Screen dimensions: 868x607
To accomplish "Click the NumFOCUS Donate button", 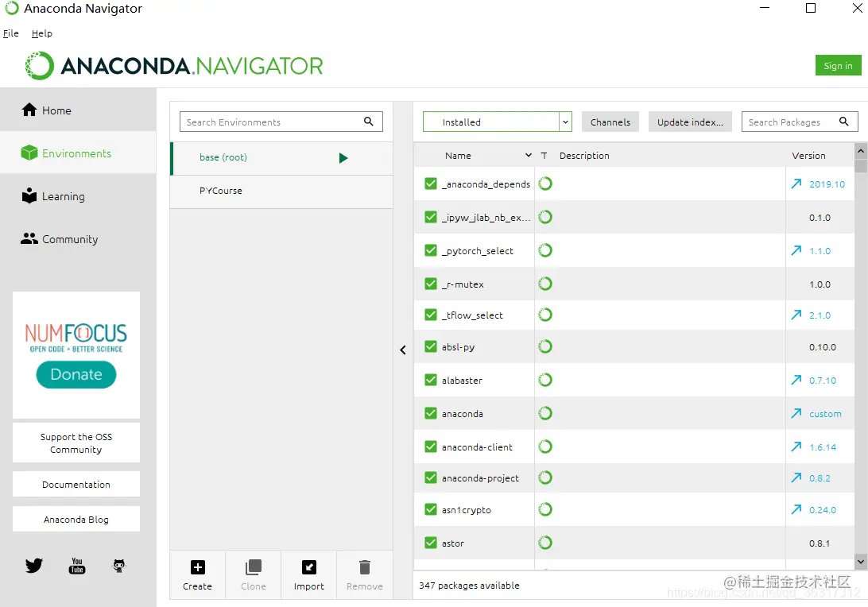I will click(x=76, y=374).
